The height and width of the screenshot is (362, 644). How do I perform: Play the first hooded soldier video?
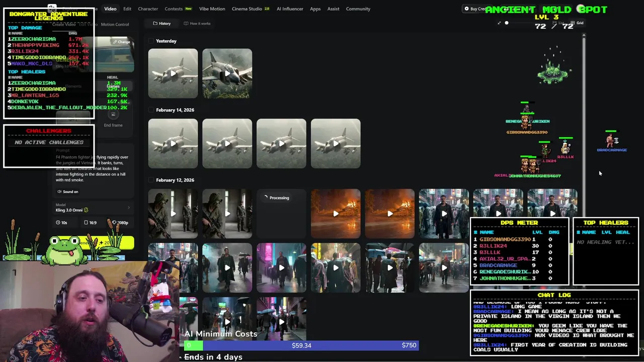click(173, 214)
